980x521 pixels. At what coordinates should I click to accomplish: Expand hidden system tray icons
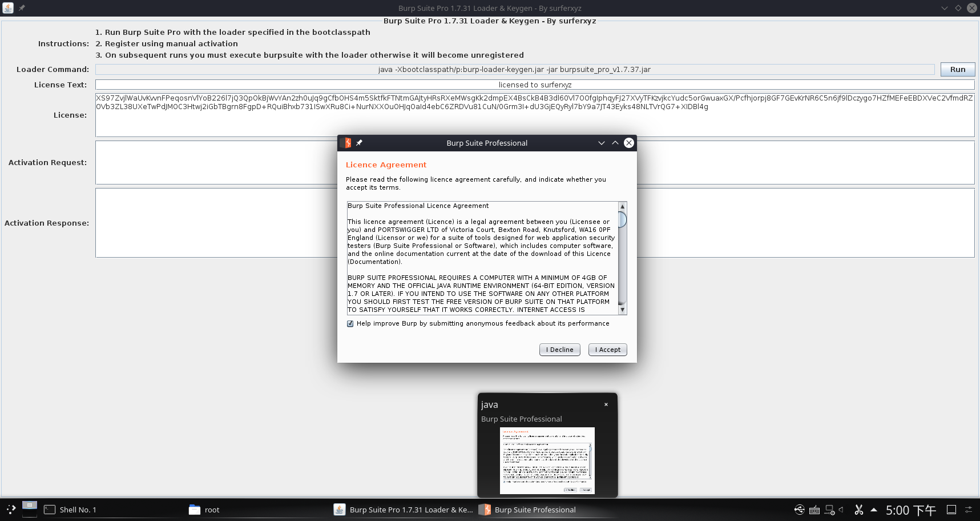pos(873,509)
